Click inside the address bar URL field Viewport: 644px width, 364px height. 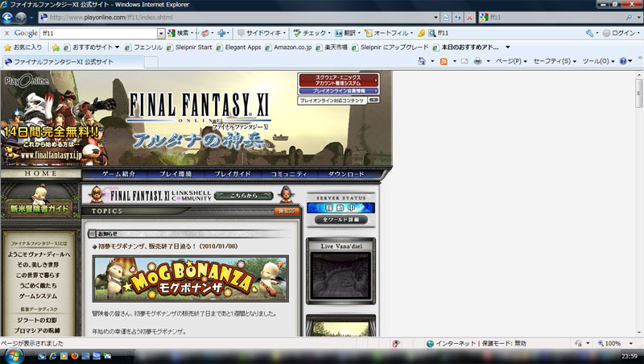point(238,17)
